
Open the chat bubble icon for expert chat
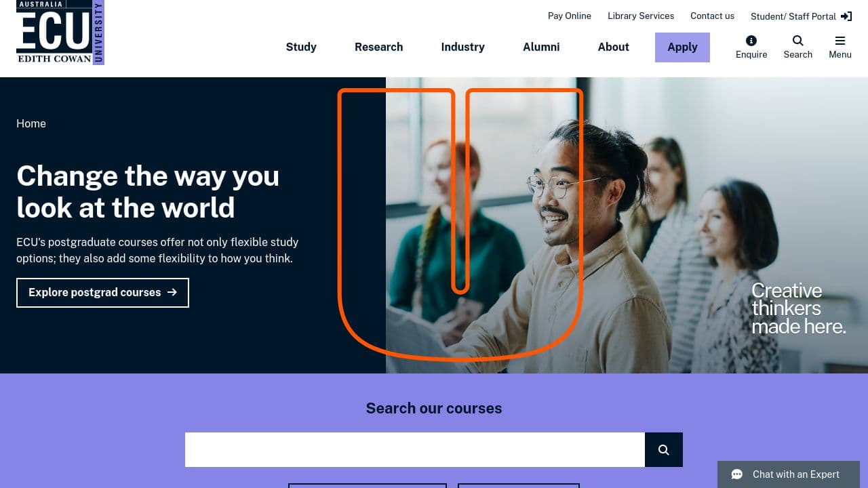[x=737, y=474]
